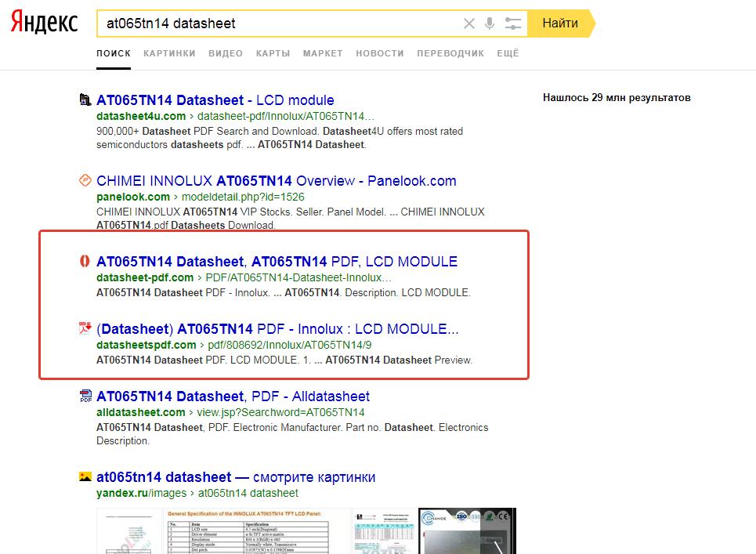Expand the Ещё menu

pyautogui.click(x=508, y=53)
